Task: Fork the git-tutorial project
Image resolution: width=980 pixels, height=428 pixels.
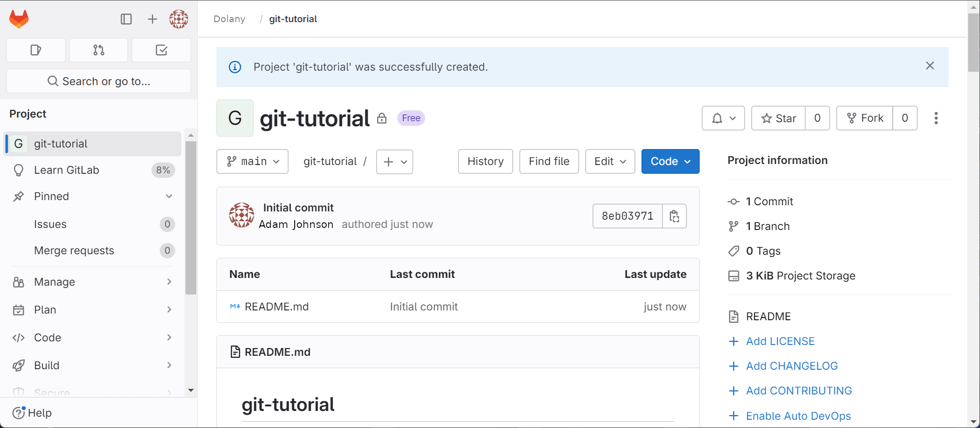Action: (865, 118)
